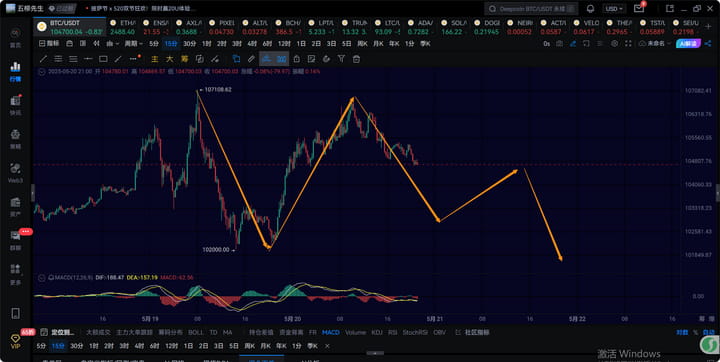Viewport: 720px width, 362px height.
Task: Open the filter funnel tool
Action: coord(341,59)
